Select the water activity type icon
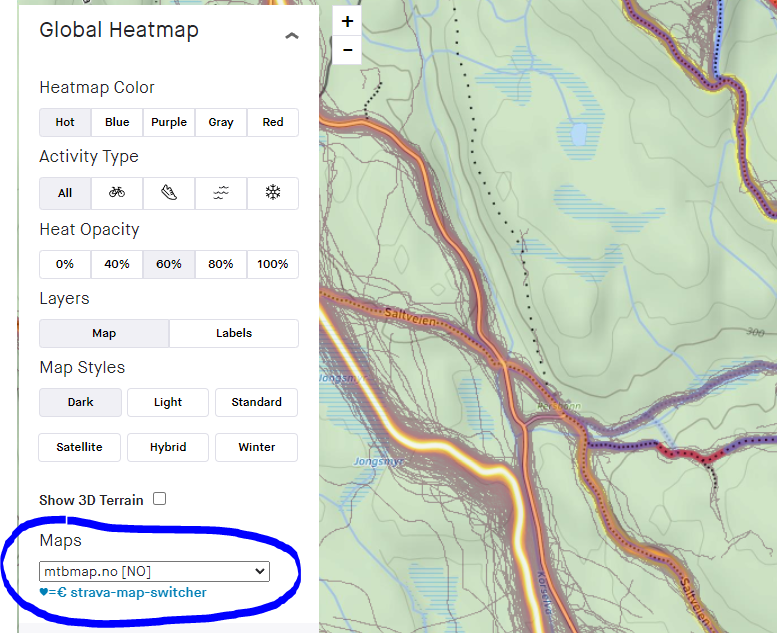Screen dimensions: 777x633 221,193
